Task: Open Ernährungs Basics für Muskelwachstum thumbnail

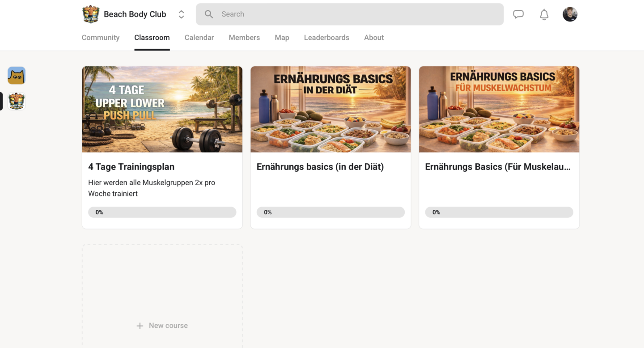Action: coord(499,110)
